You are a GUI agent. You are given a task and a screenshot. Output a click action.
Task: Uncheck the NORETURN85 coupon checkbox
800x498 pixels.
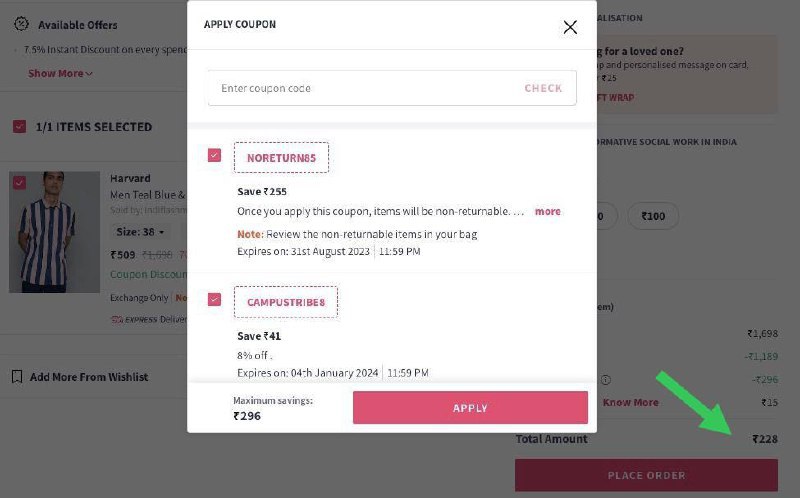click(214, 155)
